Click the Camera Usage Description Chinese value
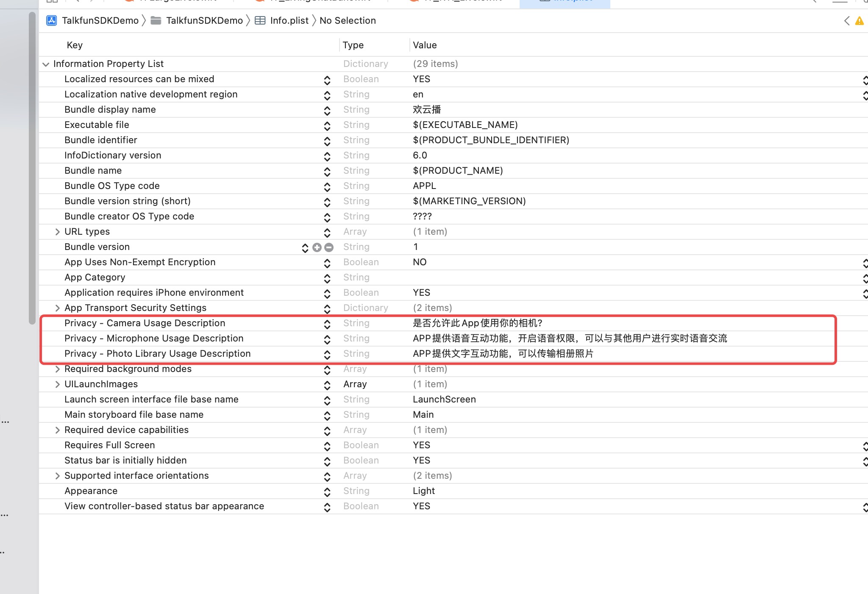 478,323
